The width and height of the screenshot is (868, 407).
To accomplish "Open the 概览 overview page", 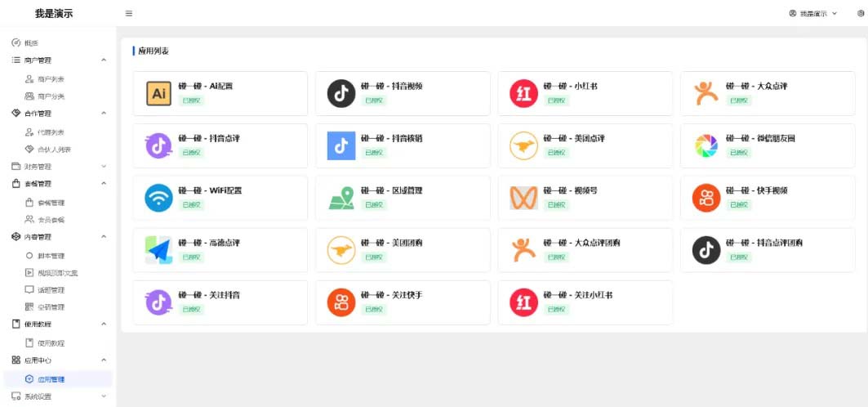I will [x=31, y=42].
